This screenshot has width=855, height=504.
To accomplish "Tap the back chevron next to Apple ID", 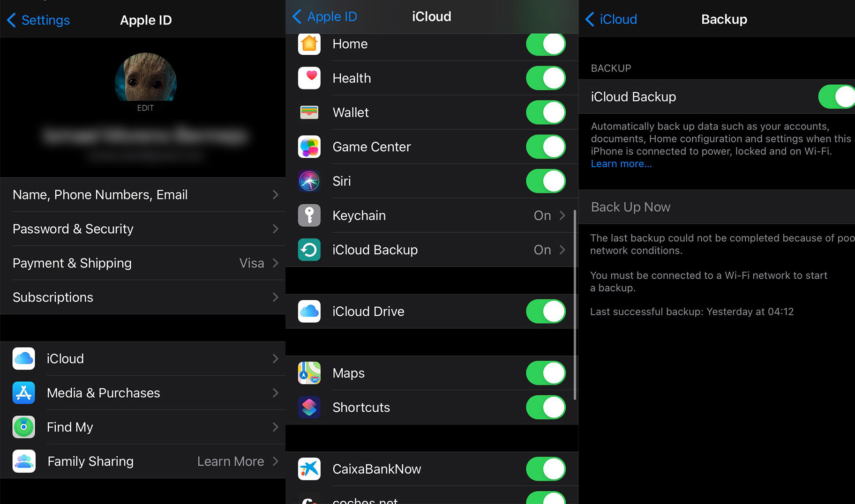I will (x=297, y=16).
